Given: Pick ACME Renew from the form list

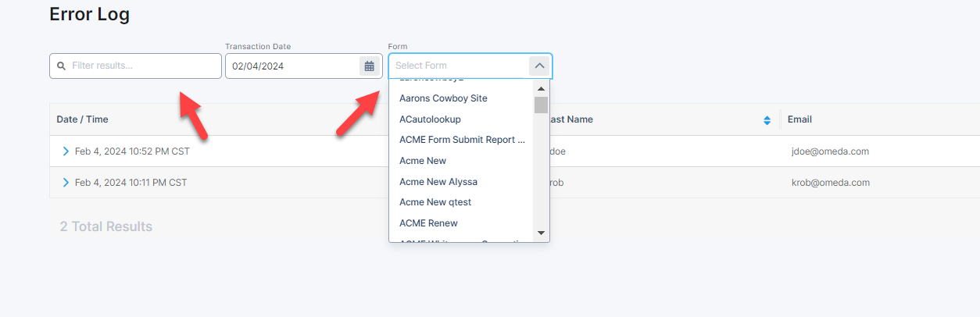Looking at the screenshot, I should click(427, 223).
